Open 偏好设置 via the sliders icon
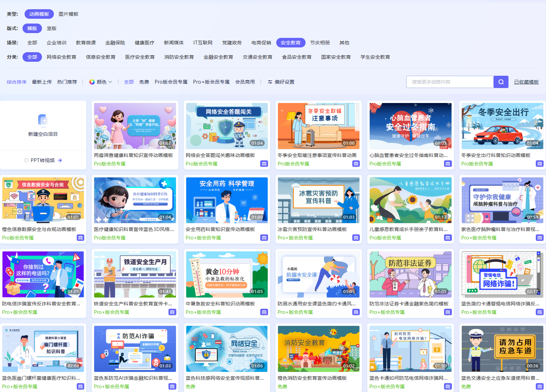The image size is (546, 392). coord(269,82)
